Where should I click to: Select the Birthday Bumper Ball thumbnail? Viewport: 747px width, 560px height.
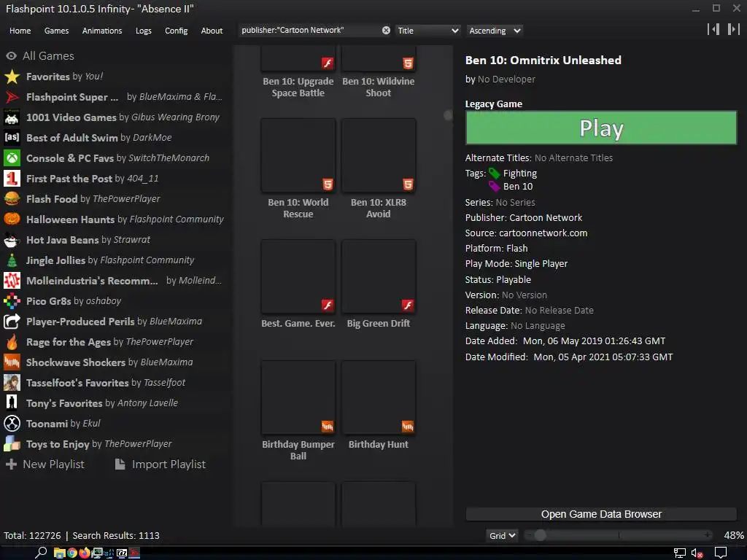click(298, 397)
